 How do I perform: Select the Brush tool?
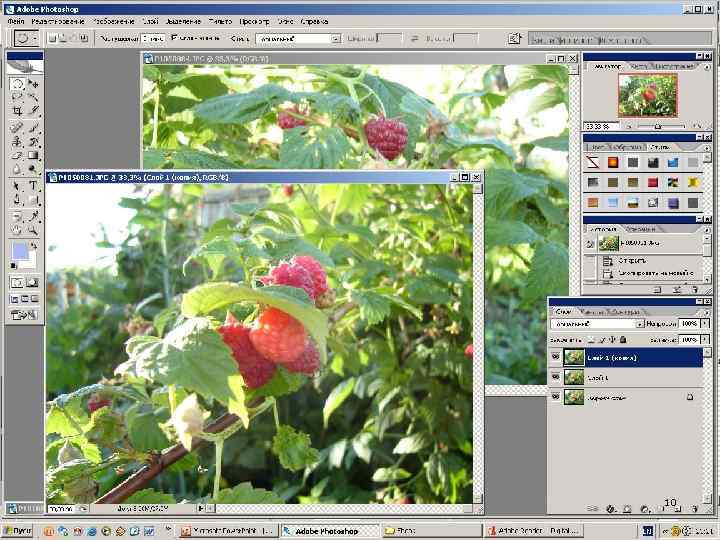33,128
